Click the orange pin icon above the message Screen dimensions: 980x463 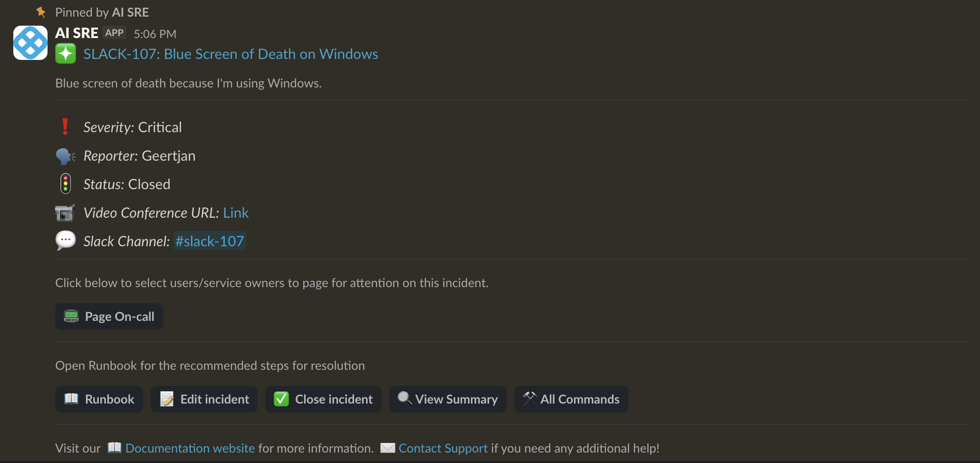[41, 12]
